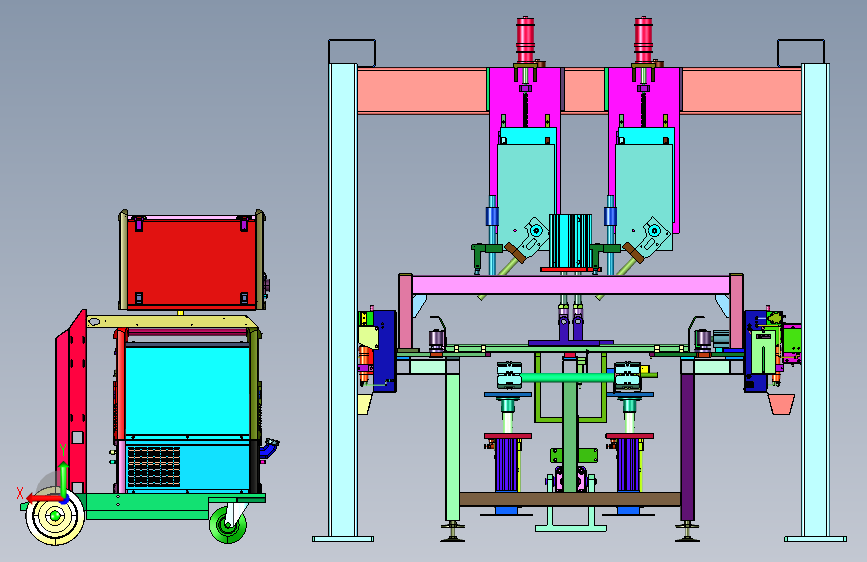
Task: Select the large cyan power unit on the cart
Action: [x=187, y=389]
